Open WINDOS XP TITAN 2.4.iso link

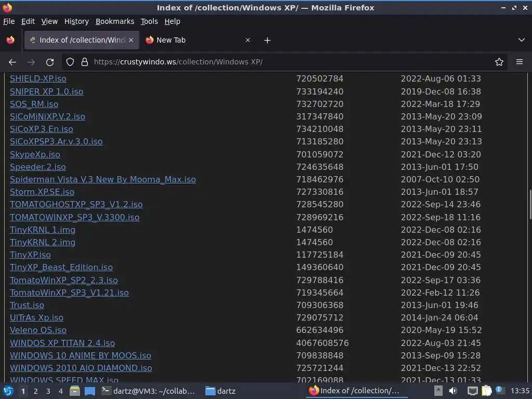click(62, 343)
